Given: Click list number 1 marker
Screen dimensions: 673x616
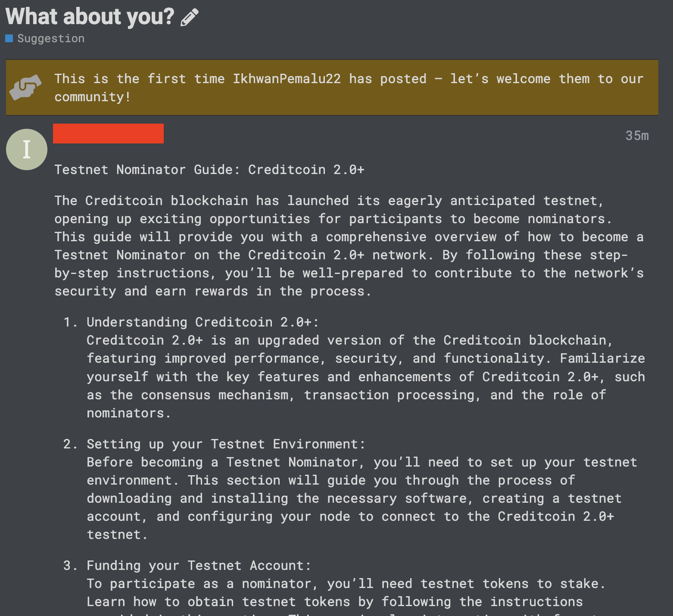Looking at the screenshot, I should [71, 322].
